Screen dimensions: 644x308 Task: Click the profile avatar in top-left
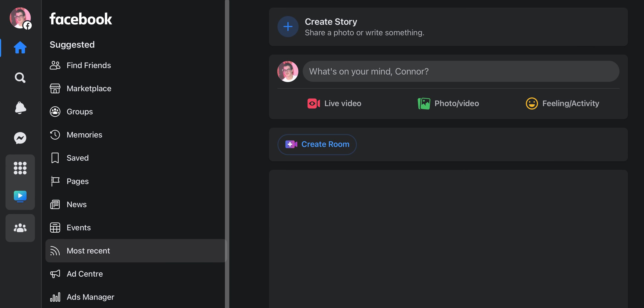[x=20, y=18]
